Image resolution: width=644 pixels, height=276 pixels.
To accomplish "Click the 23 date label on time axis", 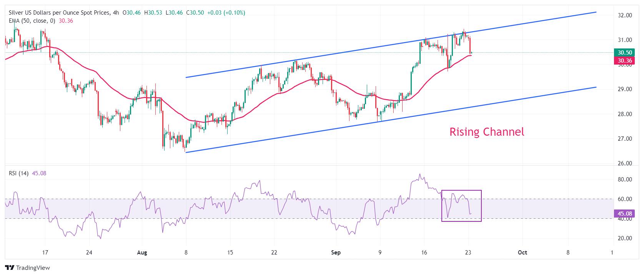I will click(x=468, y=253).
